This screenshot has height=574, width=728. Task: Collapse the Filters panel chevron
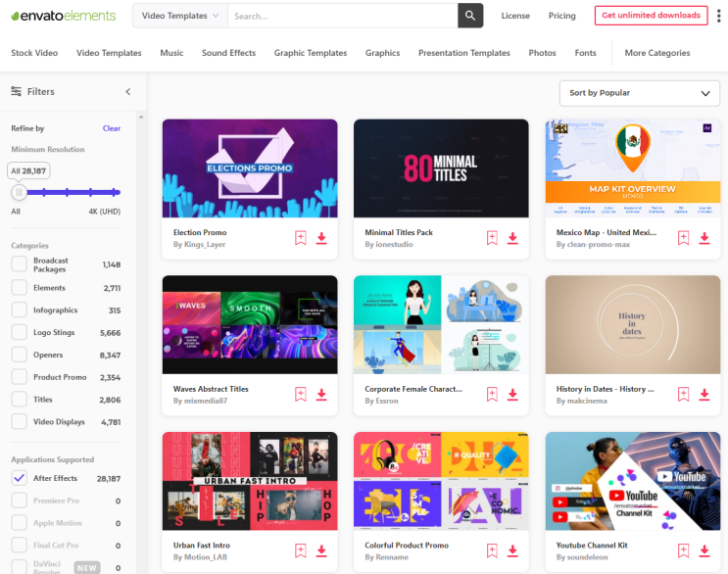click(128, 91)
